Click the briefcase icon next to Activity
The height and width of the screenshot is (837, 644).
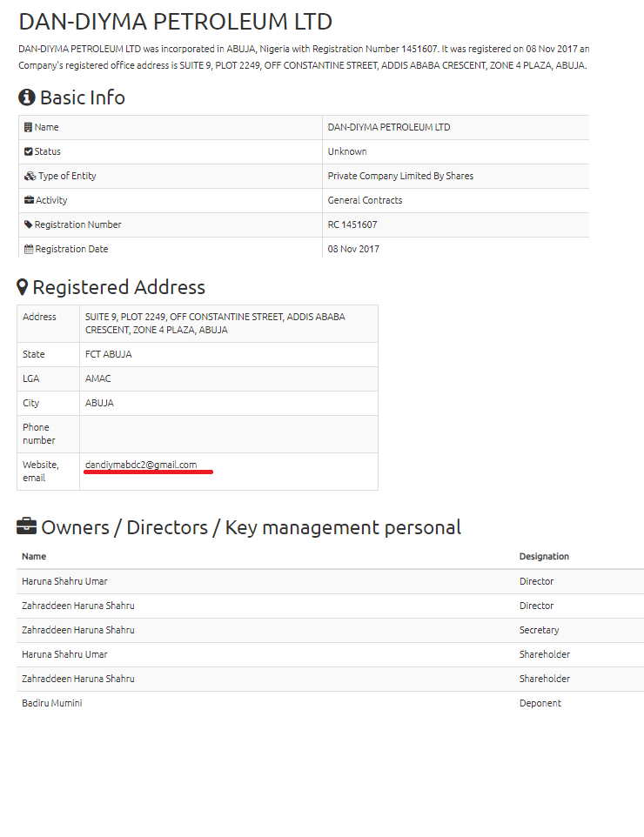point(30,200)
